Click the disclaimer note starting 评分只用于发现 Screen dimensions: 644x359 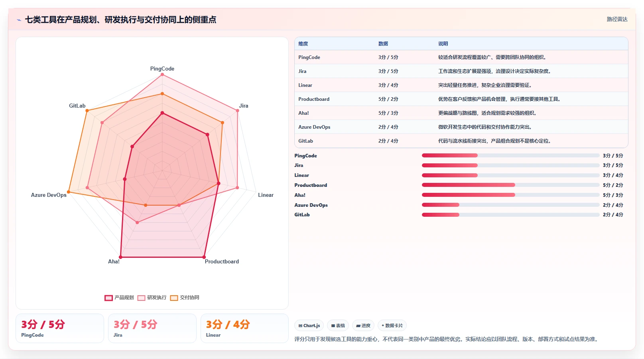pos(447,339)
